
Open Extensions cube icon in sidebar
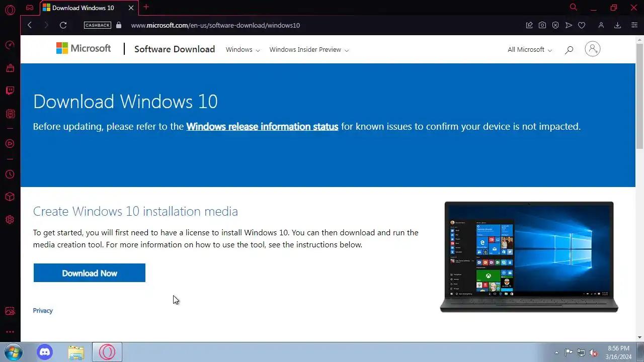(10, 197)
